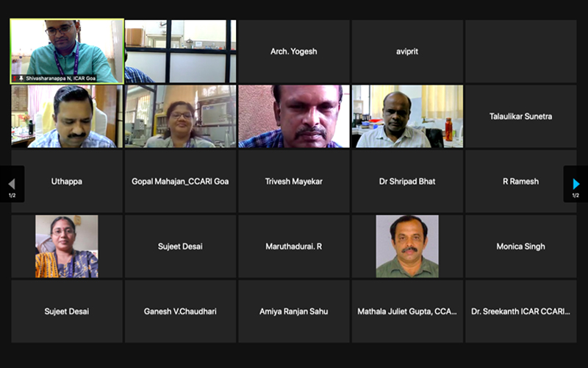Go to previous gallery page arrow
The width and height of the screenshot is (588, 368).
[x=12, y=184]
